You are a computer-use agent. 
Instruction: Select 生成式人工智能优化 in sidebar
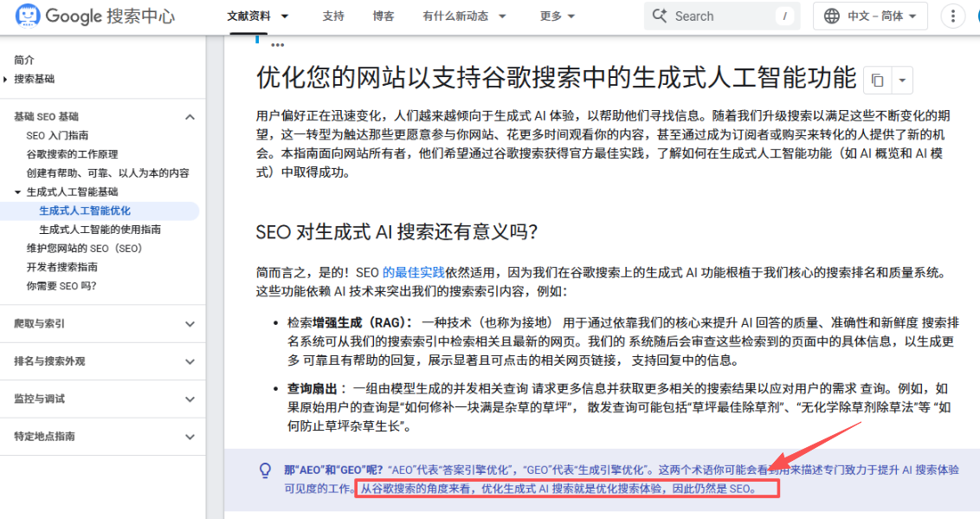85,211
